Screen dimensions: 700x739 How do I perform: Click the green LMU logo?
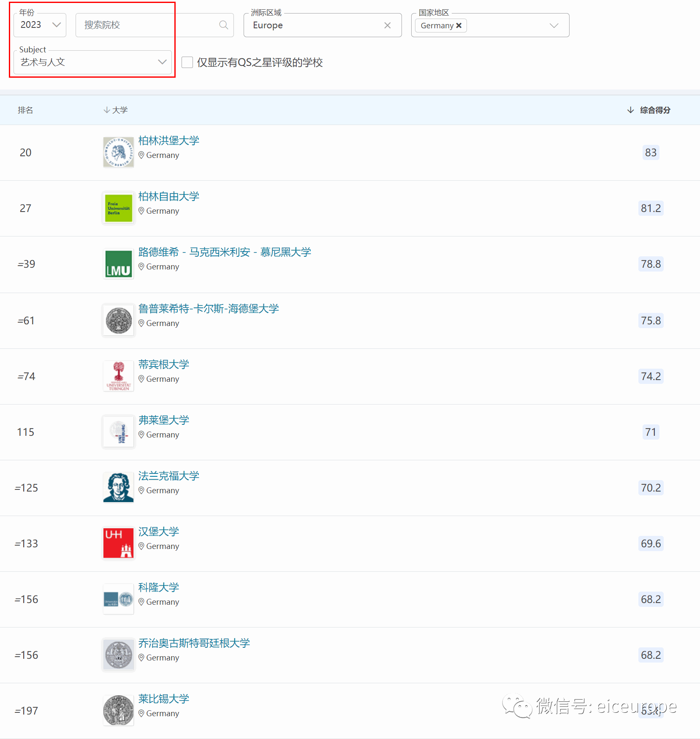(119, 264)
